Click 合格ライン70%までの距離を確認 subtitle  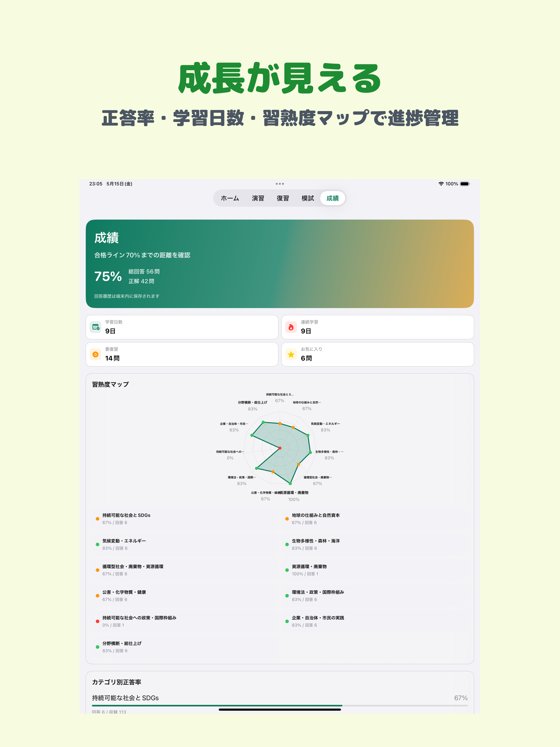tap(142, 255)
